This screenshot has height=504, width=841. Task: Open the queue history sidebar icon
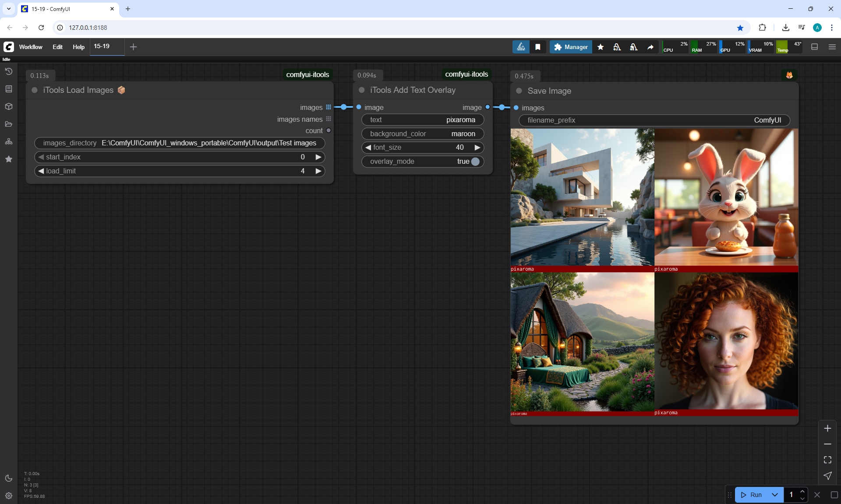pos(9,71)
